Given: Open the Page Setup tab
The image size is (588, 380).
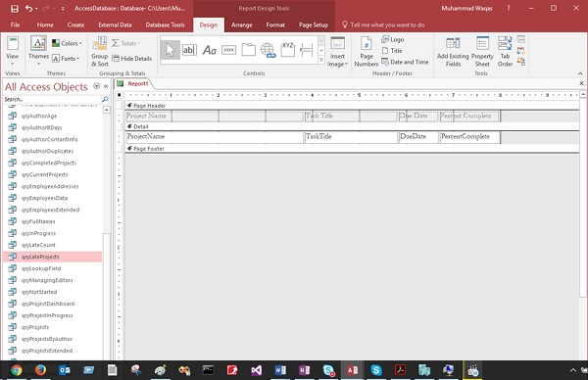Looking at the screenshot, I should click(314, 24).
